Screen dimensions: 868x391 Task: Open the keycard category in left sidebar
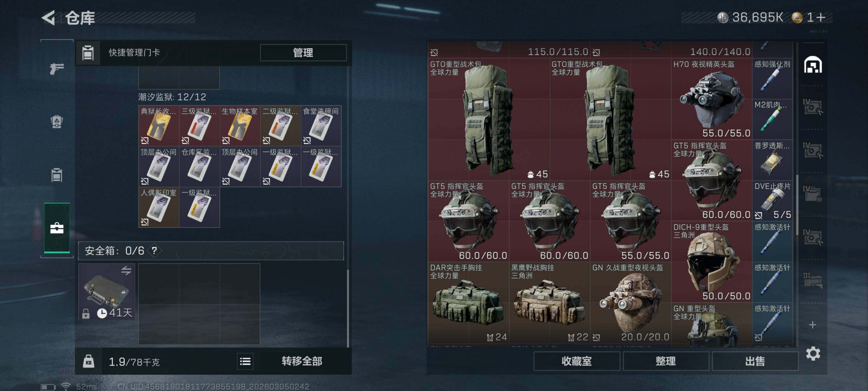[x=57, y=175]
